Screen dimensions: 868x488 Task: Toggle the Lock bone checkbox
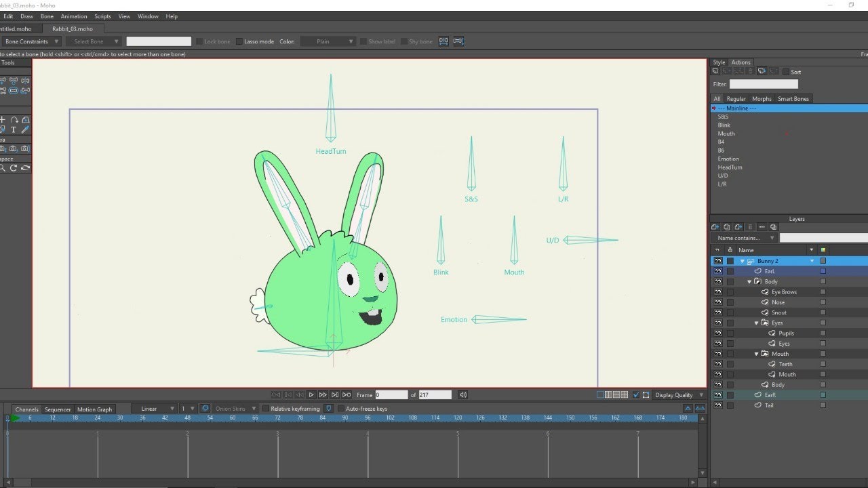(199, 41)
